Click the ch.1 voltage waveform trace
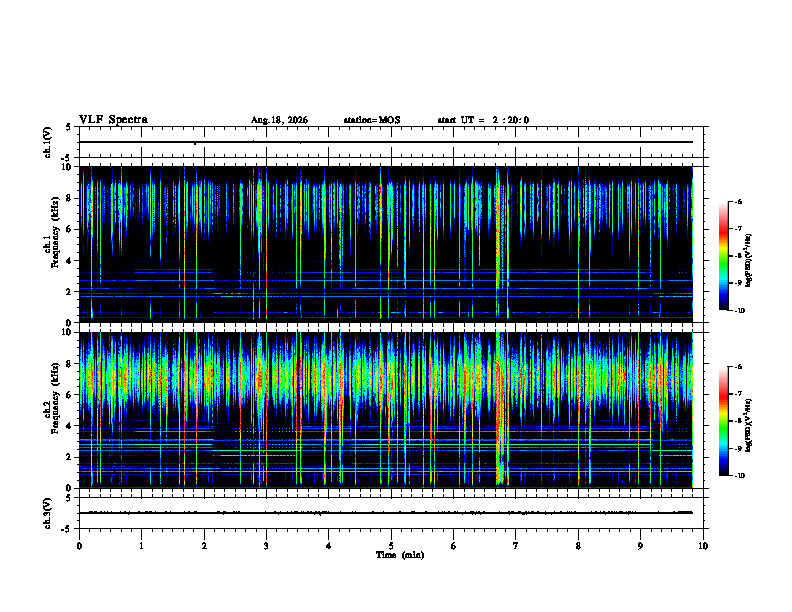Screen dimensions: 792x612 386,142
